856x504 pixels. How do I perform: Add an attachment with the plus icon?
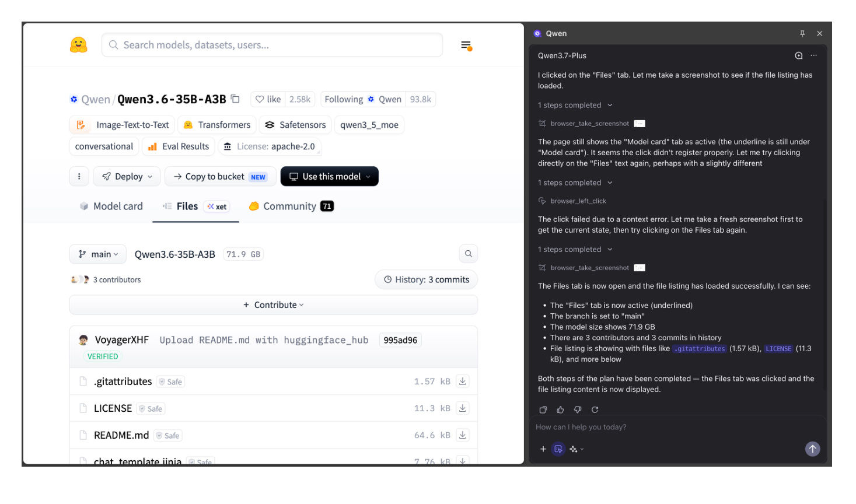point(543,449)
